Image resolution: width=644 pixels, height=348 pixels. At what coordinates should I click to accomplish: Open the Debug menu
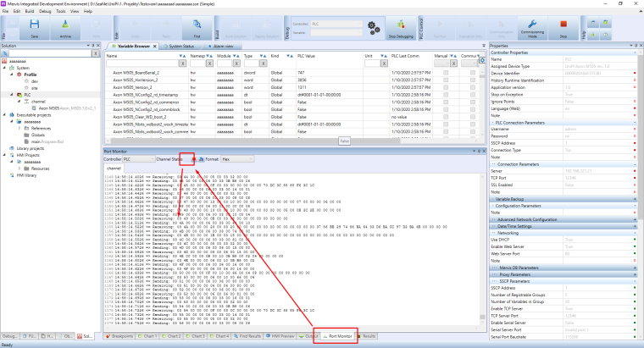pos(45,11)
